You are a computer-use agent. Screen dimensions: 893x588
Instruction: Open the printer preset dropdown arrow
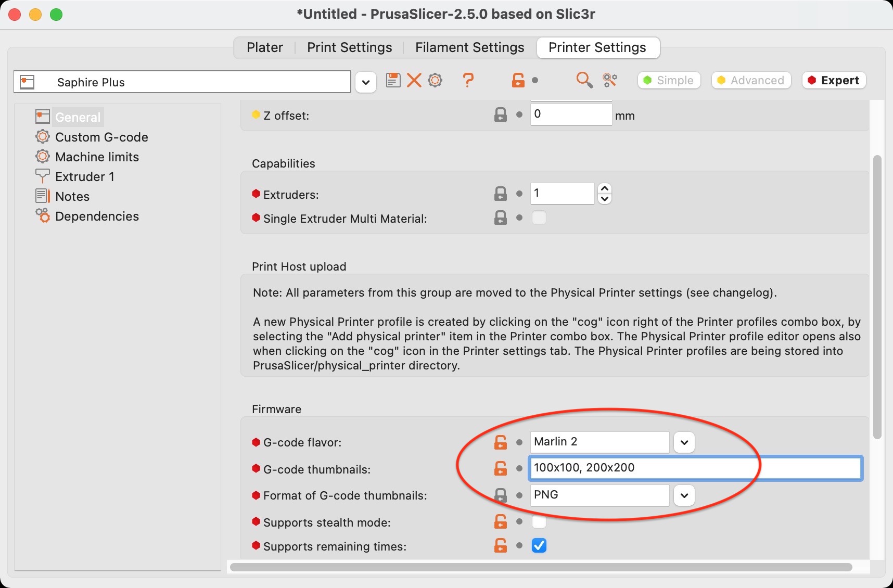click(366, 82)
